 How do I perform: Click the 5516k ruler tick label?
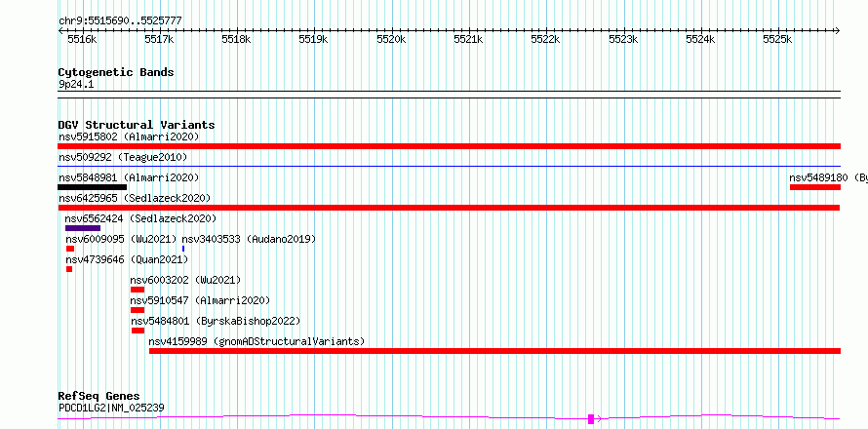tap(82, 39)
